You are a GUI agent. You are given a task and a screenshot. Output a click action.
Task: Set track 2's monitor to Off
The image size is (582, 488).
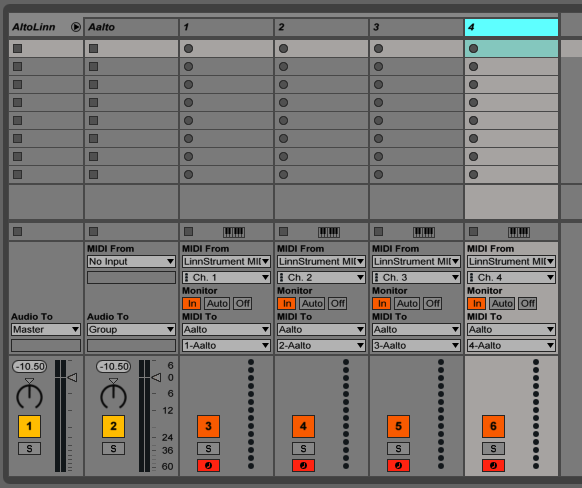338,304
